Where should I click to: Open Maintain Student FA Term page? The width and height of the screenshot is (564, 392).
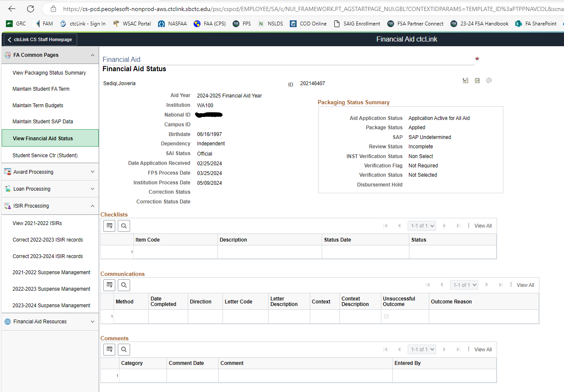point(41,89)
